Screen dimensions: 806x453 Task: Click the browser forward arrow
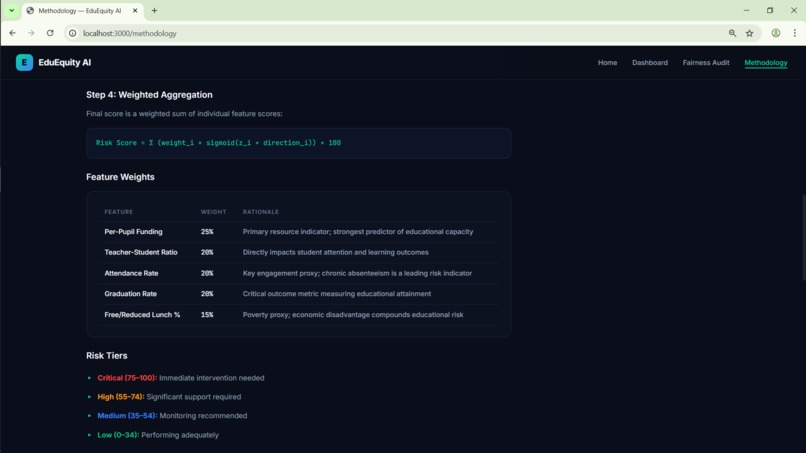pyautogui.click(x=31, y=33)
